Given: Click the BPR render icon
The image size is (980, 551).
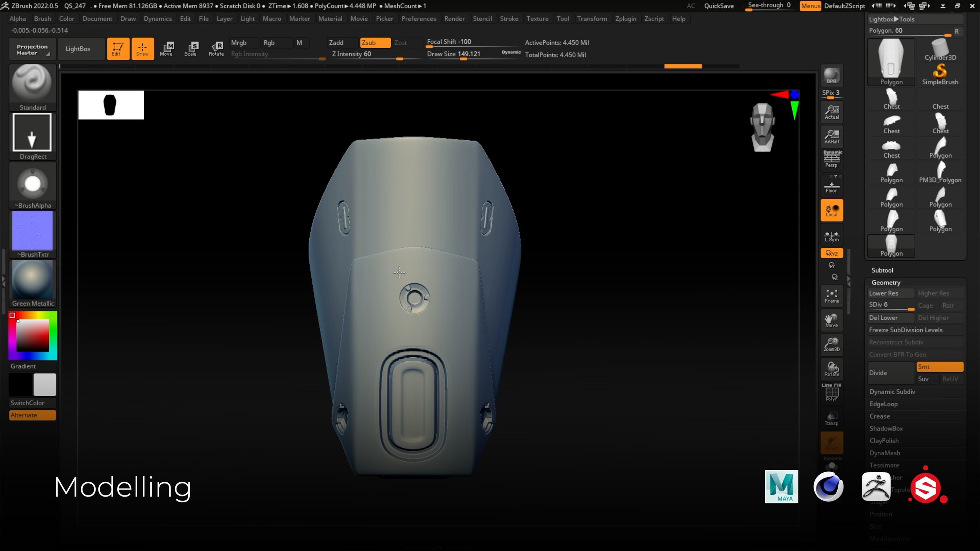Looking at the screenshot, I should pos(831,76).
